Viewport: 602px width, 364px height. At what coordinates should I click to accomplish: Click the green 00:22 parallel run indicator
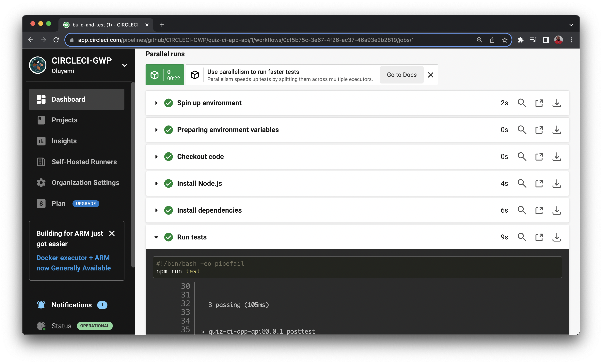[165, 75]
